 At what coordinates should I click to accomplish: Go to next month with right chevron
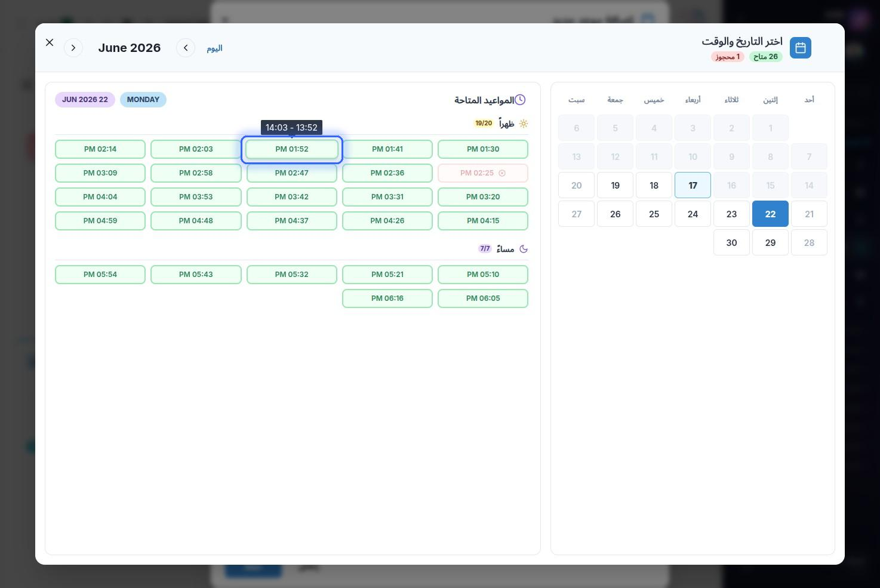tap(73, 48)
